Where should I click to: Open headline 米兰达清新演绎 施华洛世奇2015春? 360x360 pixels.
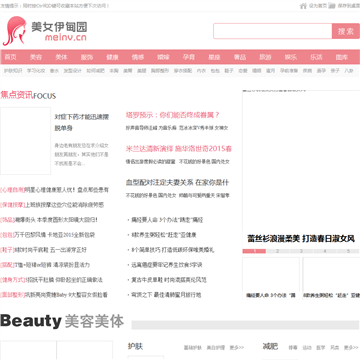[x=179, y=149]
